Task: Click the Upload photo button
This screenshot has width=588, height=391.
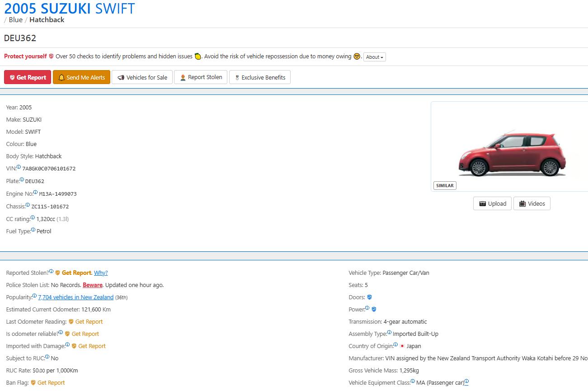Action: (x=493, y=203)
